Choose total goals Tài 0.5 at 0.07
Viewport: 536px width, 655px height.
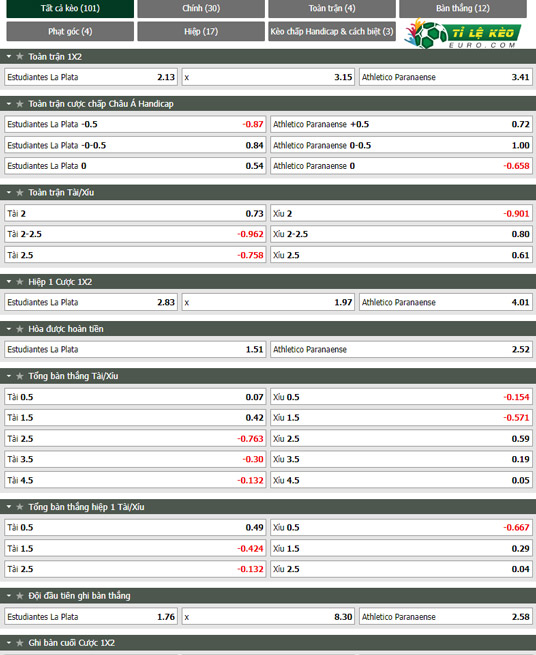tap(135, 397)
